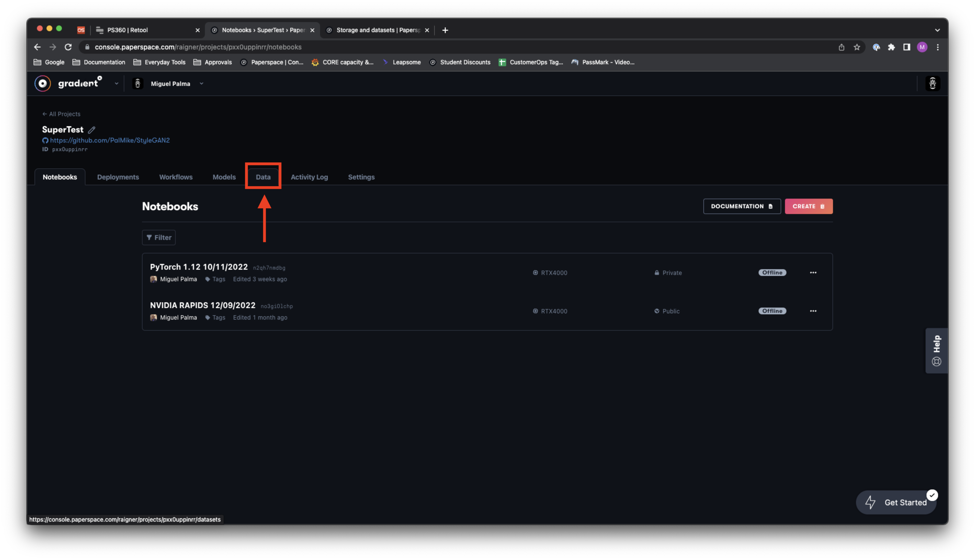Open the Student Discounts bookmark
This screenshot has height=560, width=975.
460,62
